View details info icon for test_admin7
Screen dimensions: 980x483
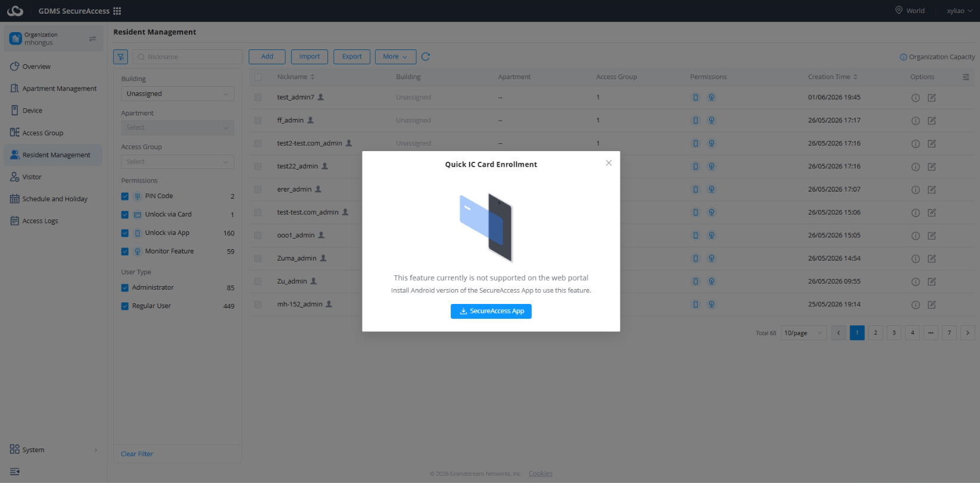[916, 98]
